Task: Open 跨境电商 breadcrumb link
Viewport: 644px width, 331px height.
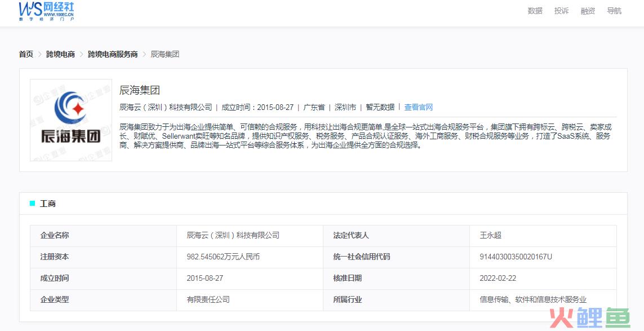Action: coord(60,54)
